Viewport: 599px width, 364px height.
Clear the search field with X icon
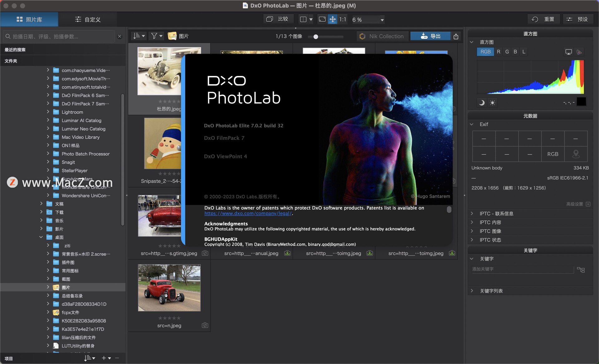pos(119,36)
